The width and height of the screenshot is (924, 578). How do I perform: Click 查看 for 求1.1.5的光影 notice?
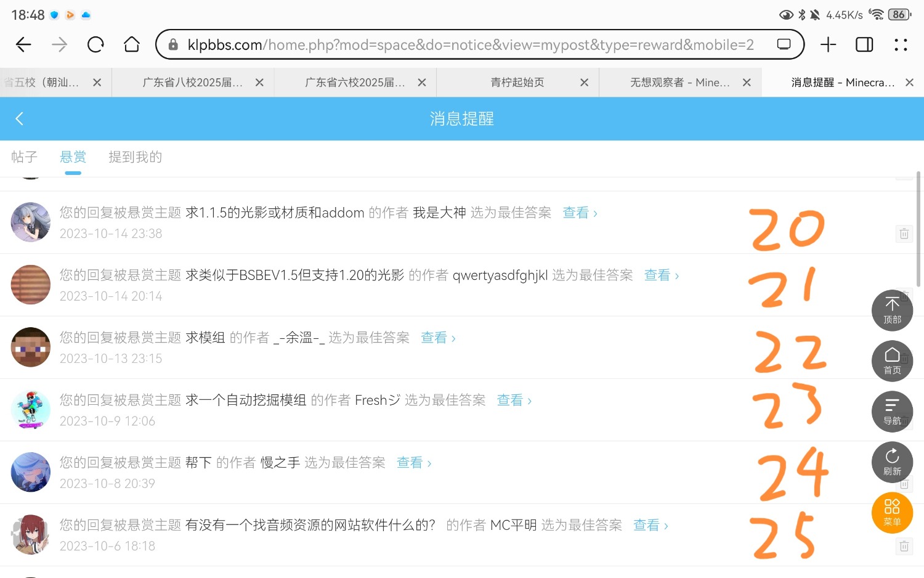[x=580, y=213]
